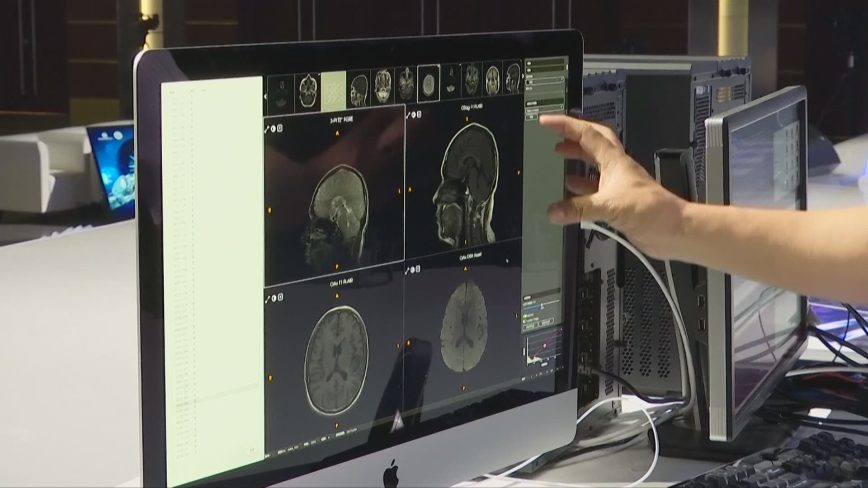Click measure tool icon in bottom-right viewport

(407, 271)
